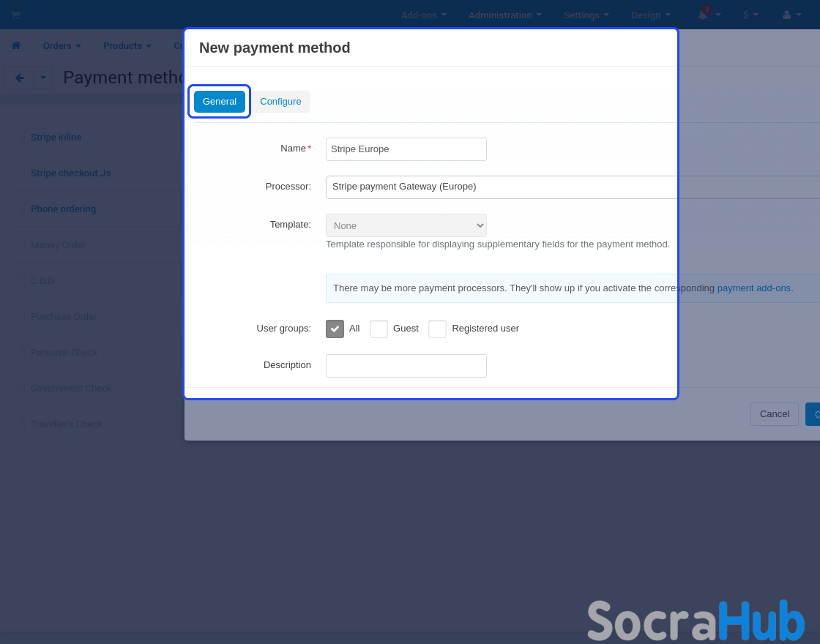Switch to the Configure tab
Screen dimensions: 820x644
pos(280,102)
